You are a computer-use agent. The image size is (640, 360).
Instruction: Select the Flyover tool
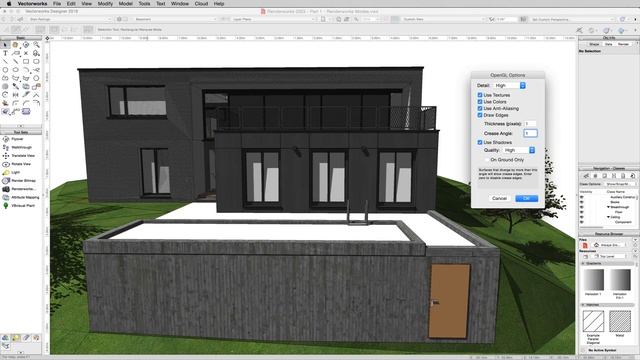(16, 139)
